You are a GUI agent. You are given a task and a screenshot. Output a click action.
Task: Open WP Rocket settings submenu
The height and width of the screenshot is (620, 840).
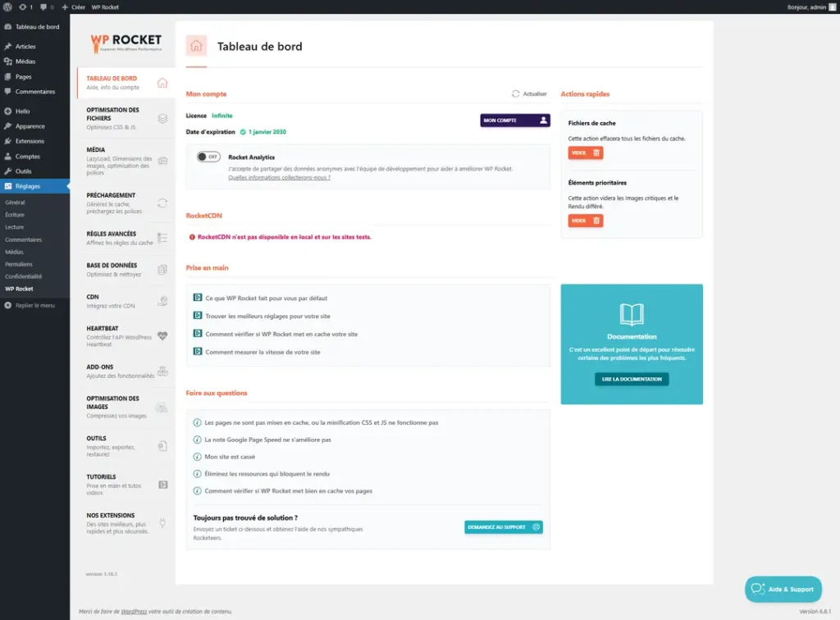tap(20, 289)
